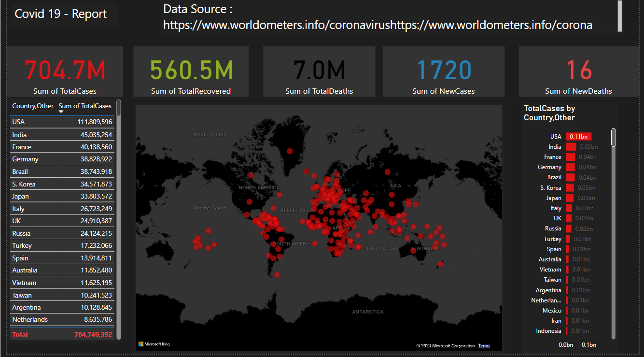Select the 560.5M Sum of TotalRecovered card
Viewport: 644px width, 357px height.
191,71
